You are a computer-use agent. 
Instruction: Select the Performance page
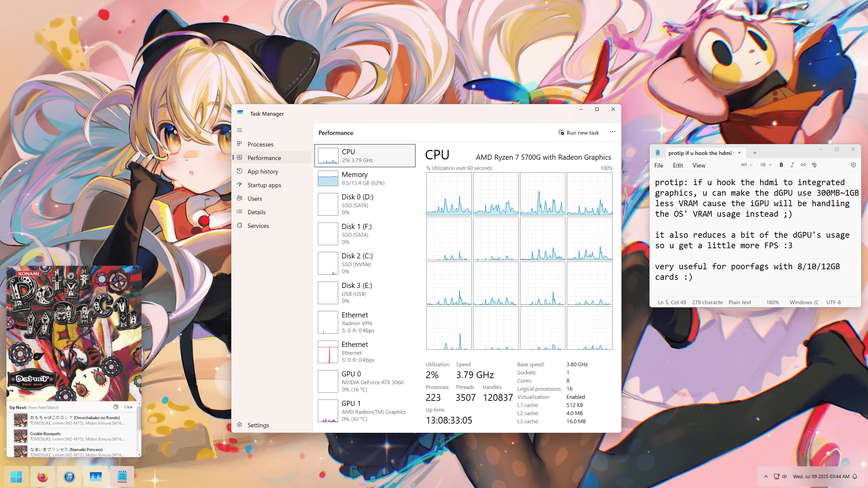[271, 158]
